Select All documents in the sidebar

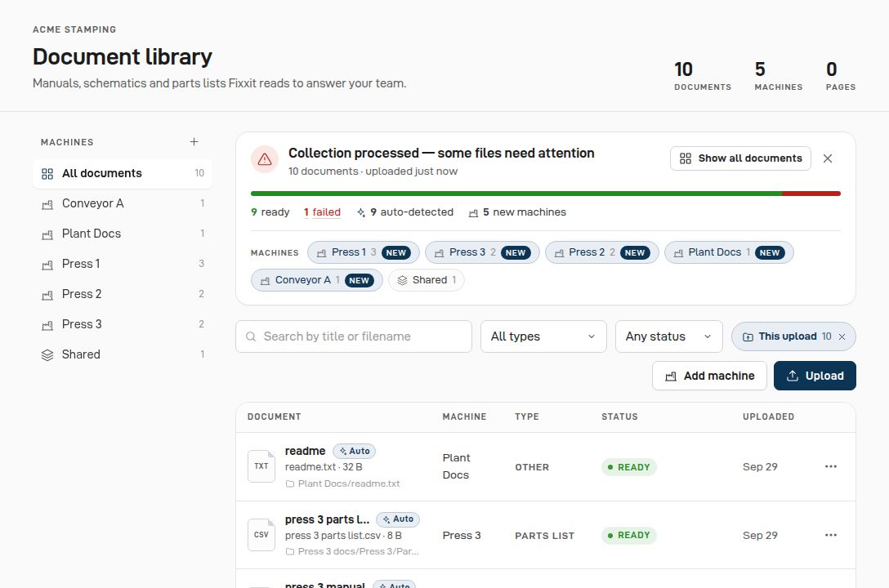(x=123, y=173)
